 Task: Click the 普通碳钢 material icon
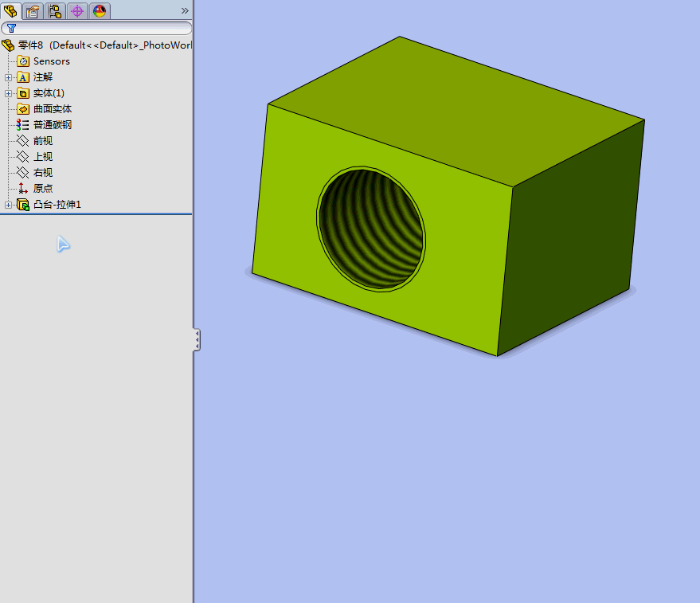[23, 125]
